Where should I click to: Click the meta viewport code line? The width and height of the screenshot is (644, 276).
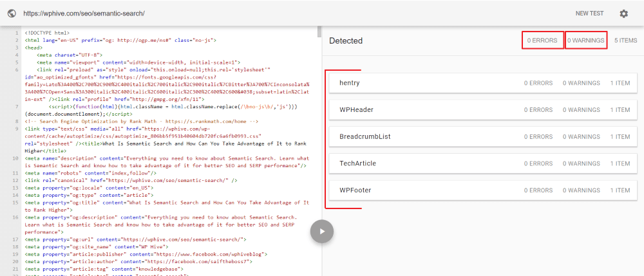pyautogui.click(x=138, y=62)
